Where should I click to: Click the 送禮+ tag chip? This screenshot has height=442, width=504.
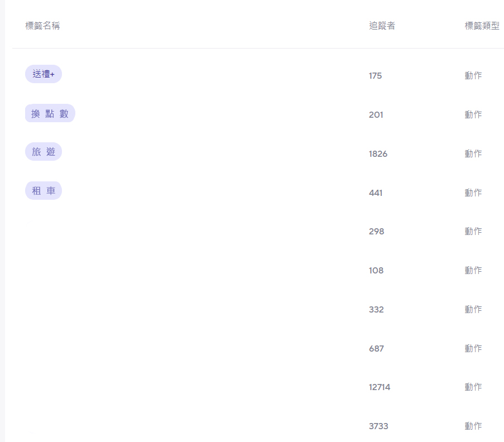[43, 74]
